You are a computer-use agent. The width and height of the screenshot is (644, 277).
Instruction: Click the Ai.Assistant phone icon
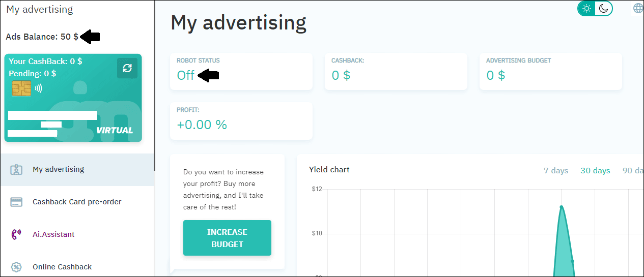[x=17, y=234]
